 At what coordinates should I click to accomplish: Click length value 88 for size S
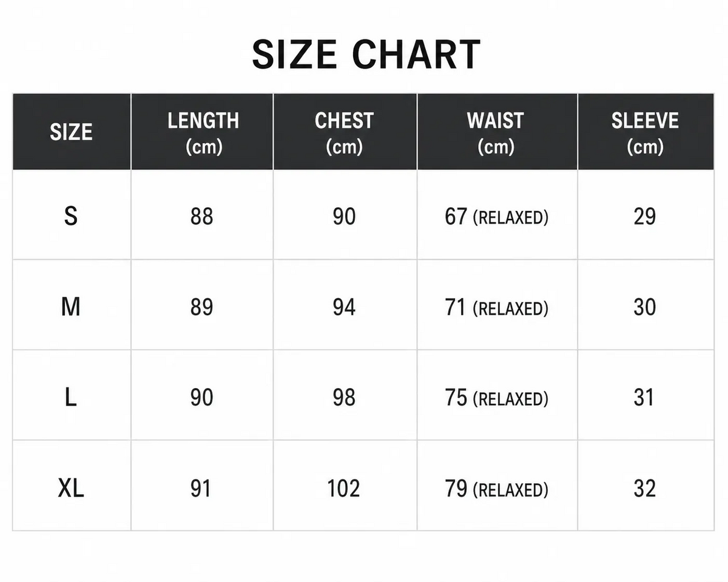(x=201, y=216)
